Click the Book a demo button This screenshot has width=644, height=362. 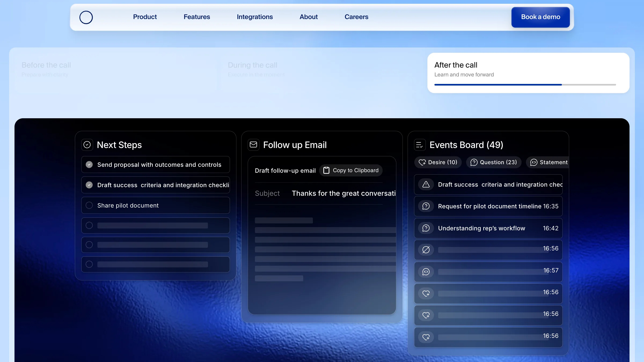click(540, 17)
